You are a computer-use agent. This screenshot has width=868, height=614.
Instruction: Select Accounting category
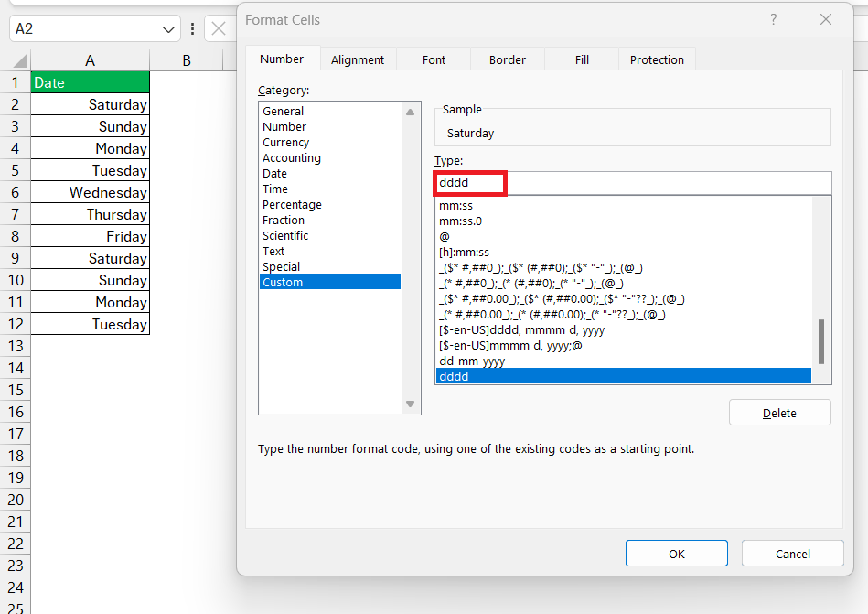click(x=330, y=157)
